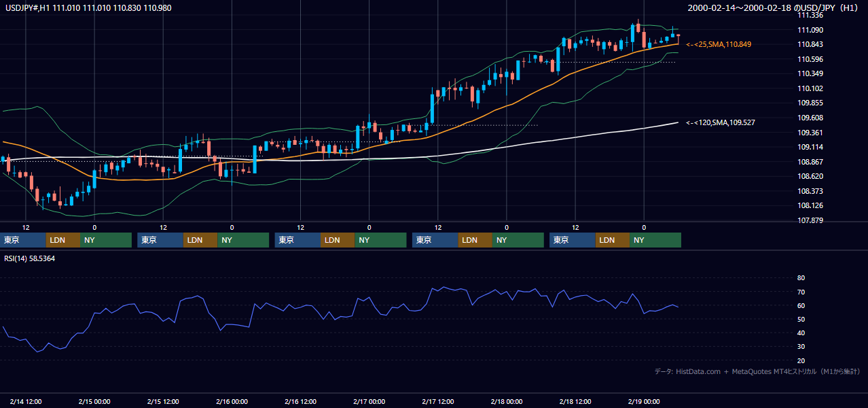Click RSI level 60 on the axis

coord(801,305)
